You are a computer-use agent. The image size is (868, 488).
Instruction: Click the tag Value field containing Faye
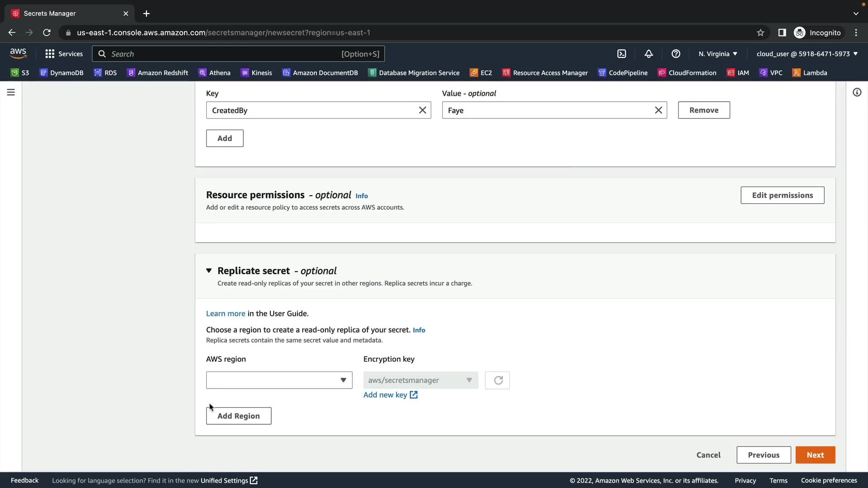point(547,110)
